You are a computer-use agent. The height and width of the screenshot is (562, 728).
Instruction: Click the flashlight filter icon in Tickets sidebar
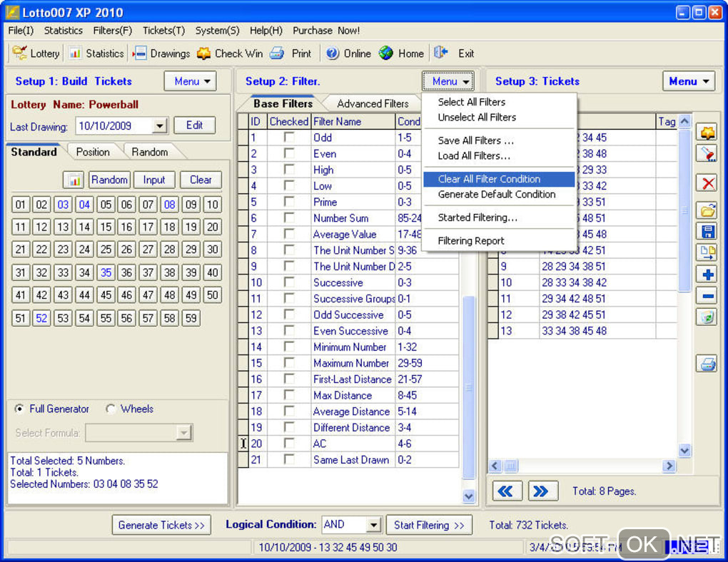[707, 153]
